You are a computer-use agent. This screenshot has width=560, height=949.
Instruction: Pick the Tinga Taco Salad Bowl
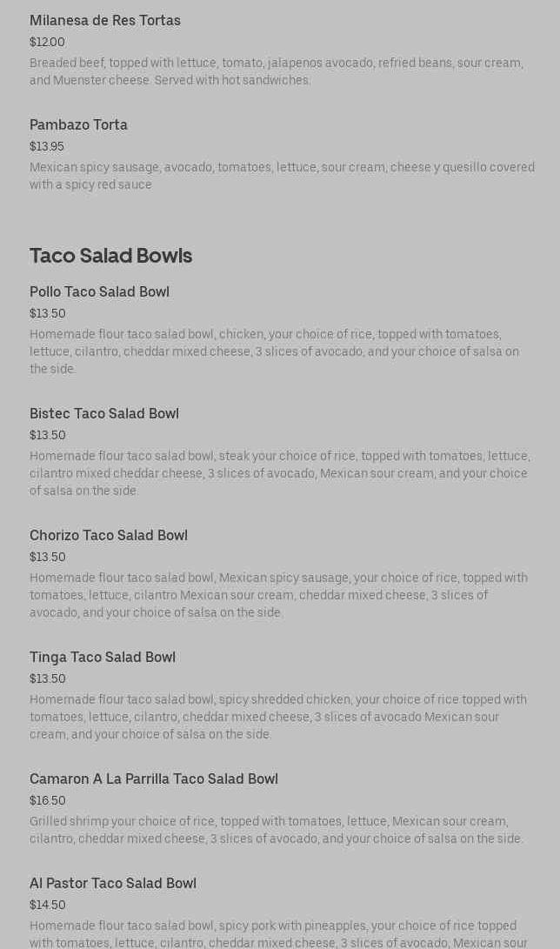103,658
